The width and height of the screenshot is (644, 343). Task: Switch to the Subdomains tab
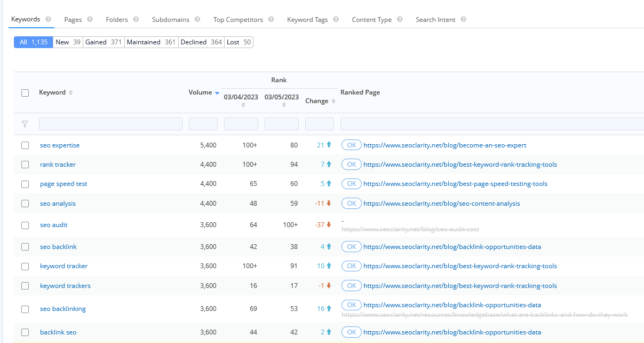(x=171, y=20)
